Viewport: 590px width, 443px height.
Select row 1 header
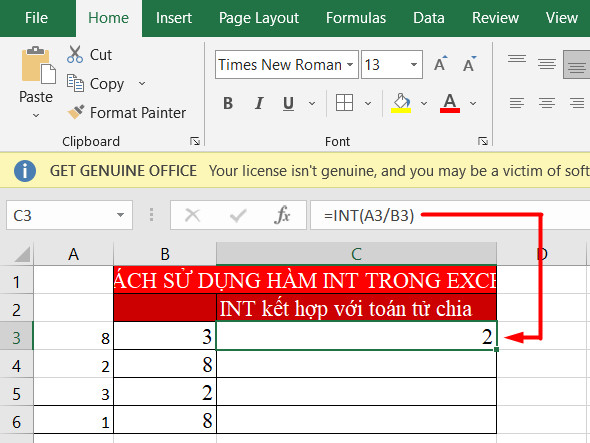pyautogui.click(x=16, y=282)
